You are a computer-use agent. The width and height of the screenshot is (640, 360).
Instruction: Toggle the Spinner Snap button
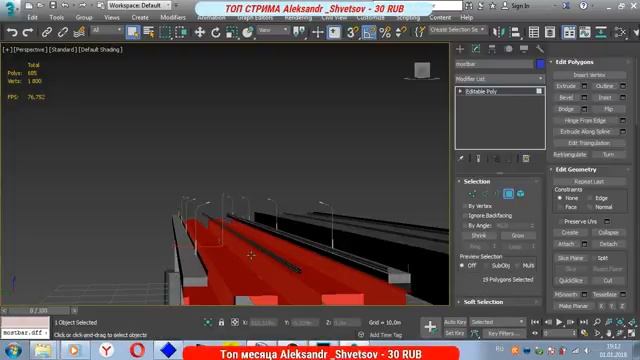pyautogui.click(x=401, y=32)
